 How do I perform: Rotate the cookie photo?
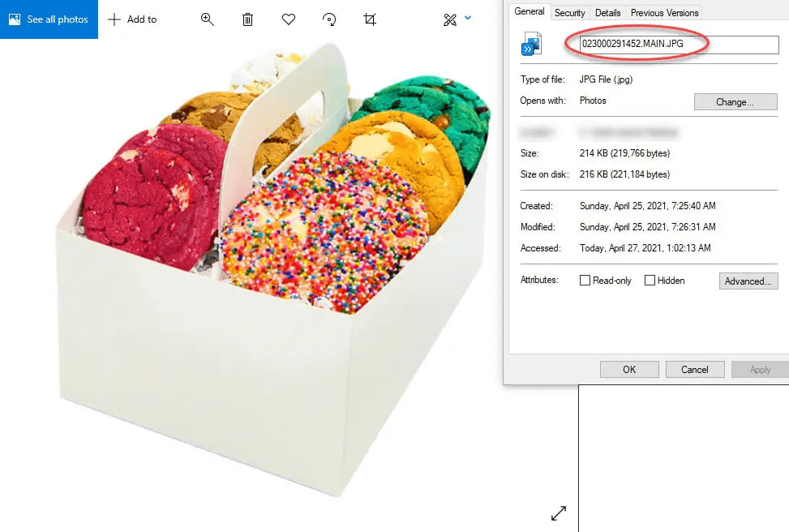[x=328, y=18]
